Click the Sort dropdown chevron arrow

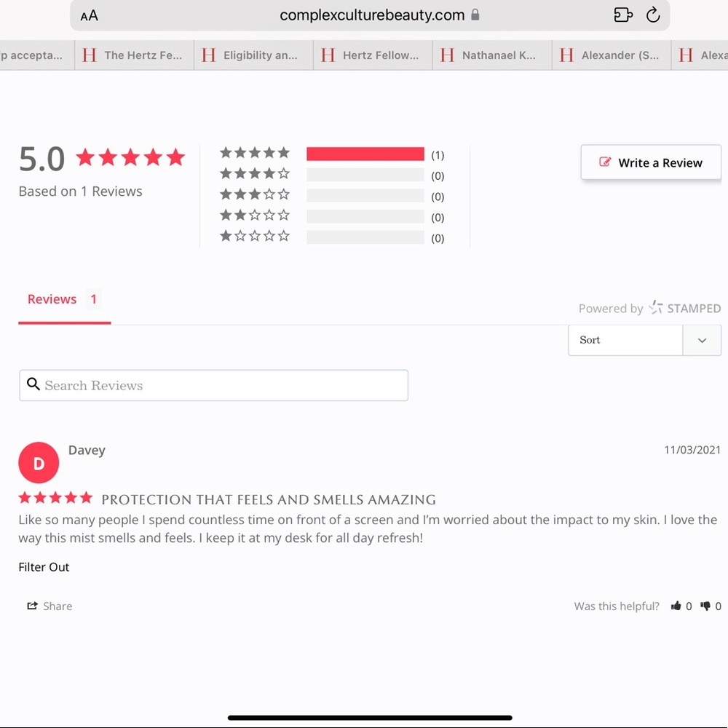click(x=702, y=340)
